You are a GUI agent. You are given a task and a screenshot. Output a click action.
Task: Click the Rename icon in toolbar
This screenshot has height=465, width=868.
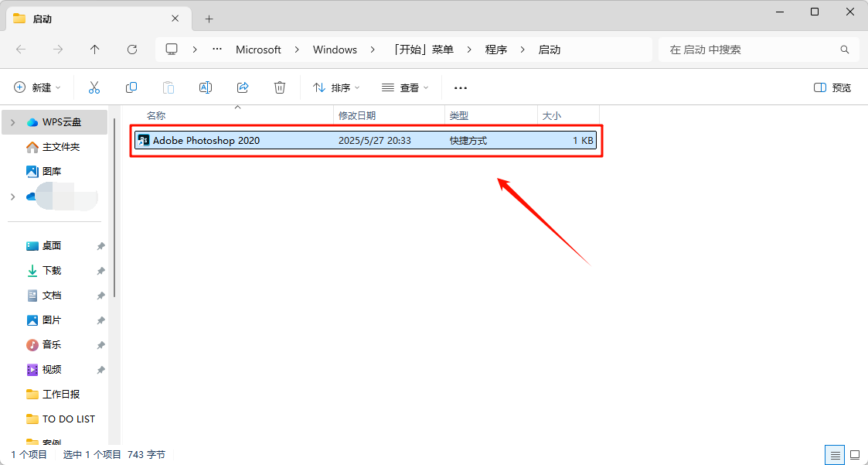206,87
